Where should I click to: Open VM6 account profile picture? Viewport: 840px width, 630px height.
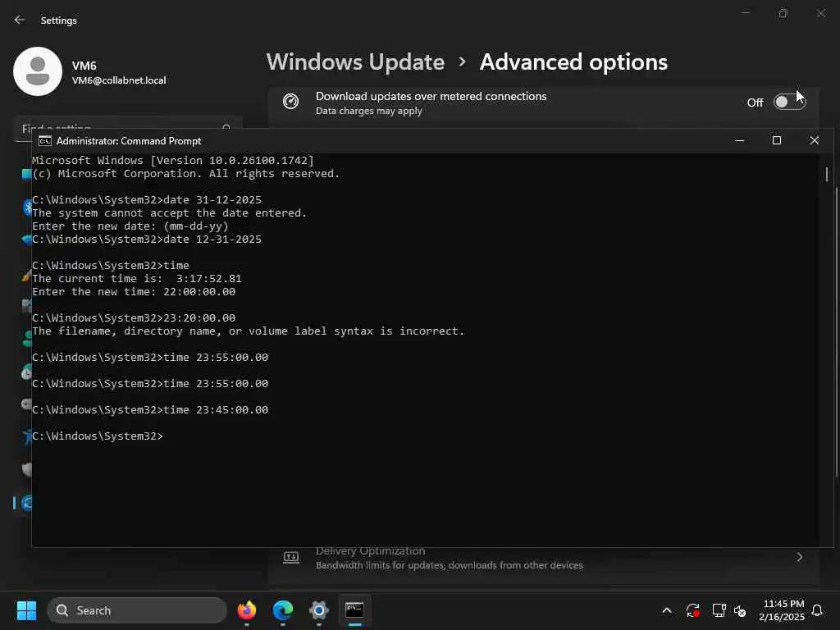(x=38, y=71)
